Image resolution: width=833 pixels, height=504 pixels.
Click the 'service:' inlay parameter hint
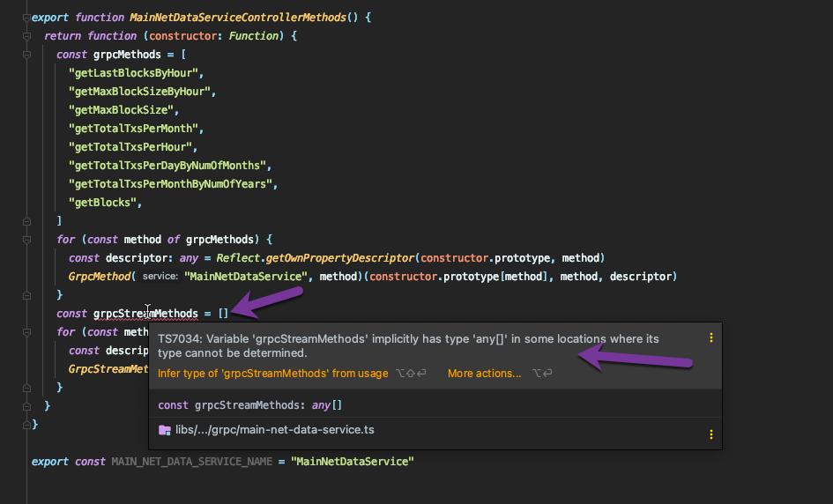pyautogui.click(x=160, y=276)
